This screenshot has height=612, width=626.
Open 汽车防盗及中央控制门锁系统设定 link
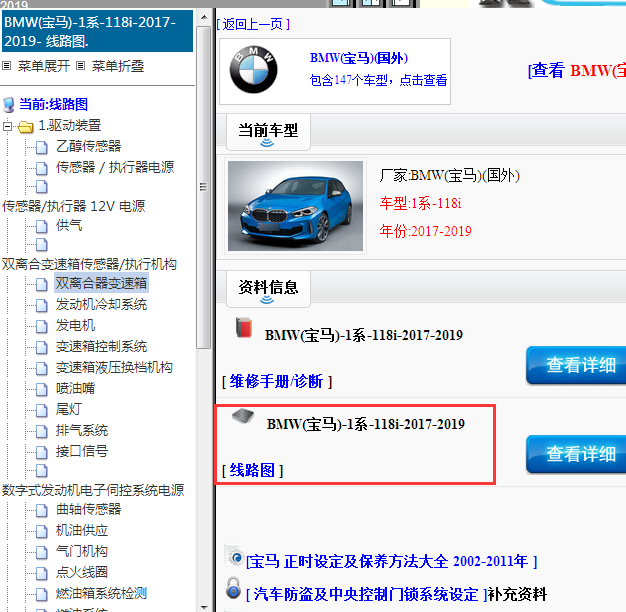click(x=366, y=594)
